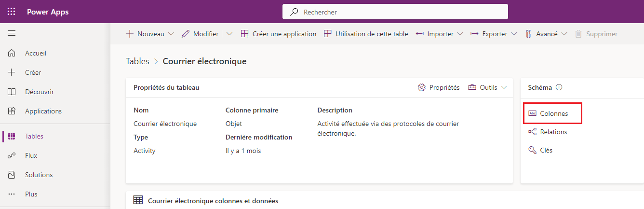
Task: Click the Propriétés button label
Action: click(444, 87)
